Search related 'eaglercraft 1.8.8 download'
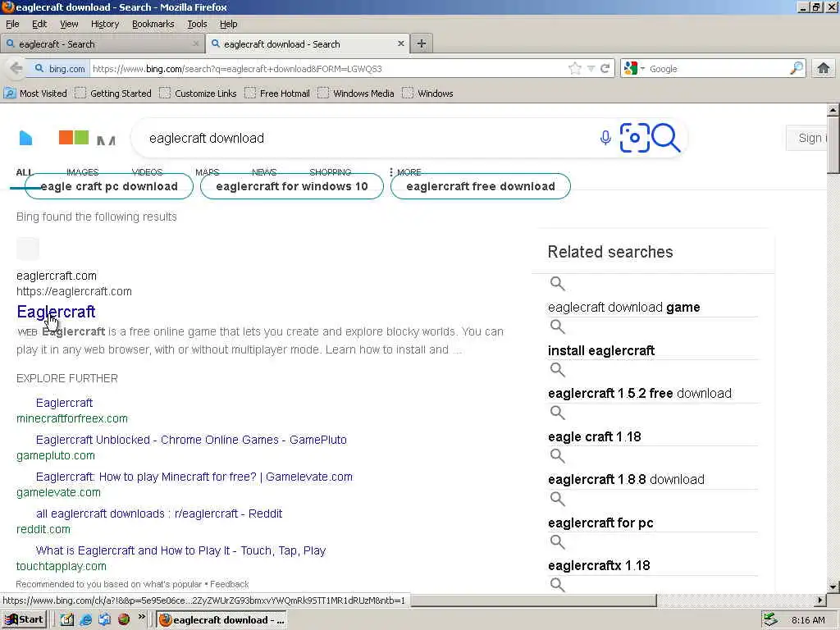This screenshot has width=840, height=630. coord(626,479)
